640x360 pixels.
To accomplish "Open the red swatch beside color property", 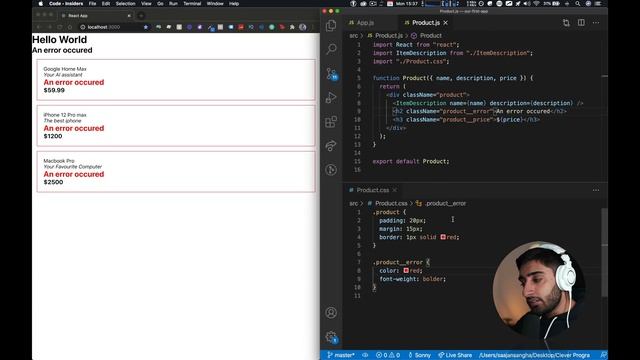I will (x=406, y=270).
